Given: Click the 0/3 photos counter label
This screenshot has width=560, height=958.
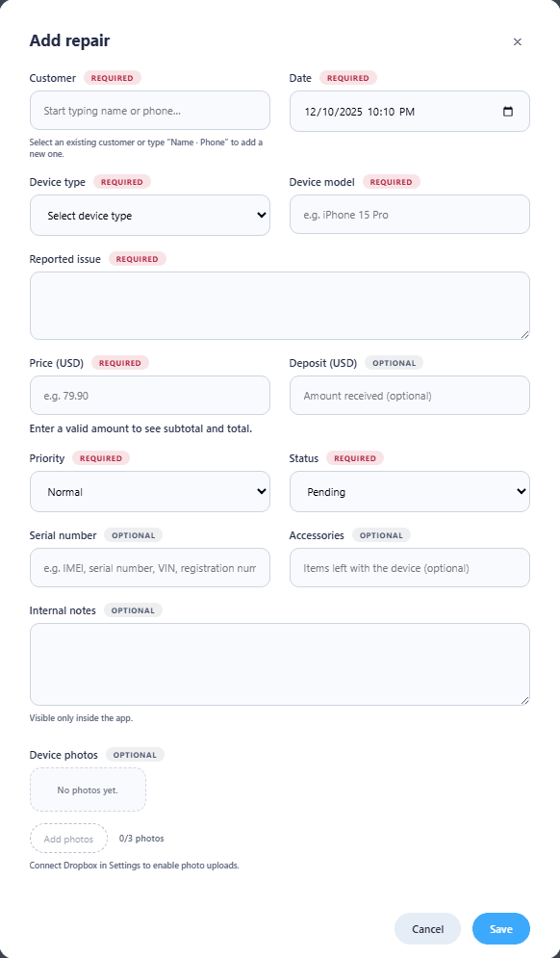Looking at the screenshot, I should [141, 838].
